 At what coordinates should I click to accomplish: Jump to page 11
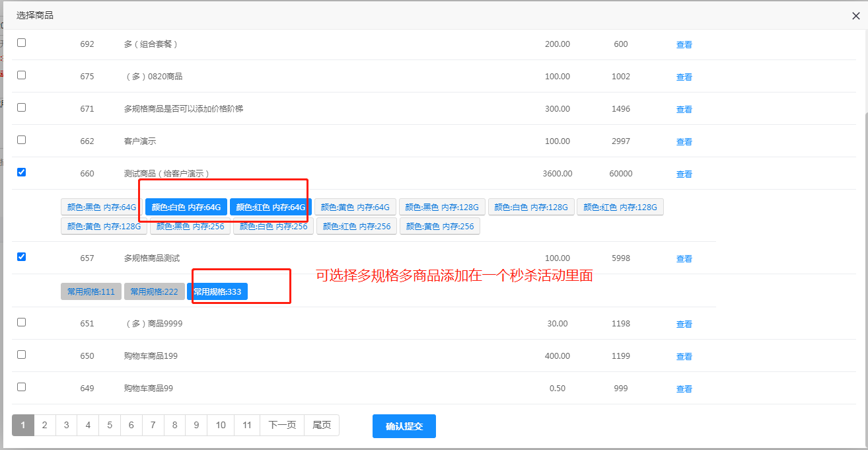246,426
